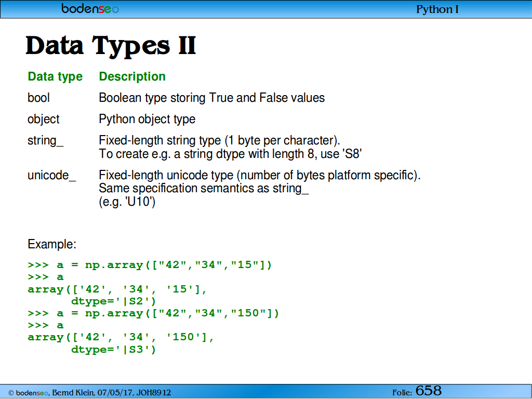Click the "(e.g. 'U10')" text
Screen dimensions: 532x399
pyautogui.click(x=127, y=202)
